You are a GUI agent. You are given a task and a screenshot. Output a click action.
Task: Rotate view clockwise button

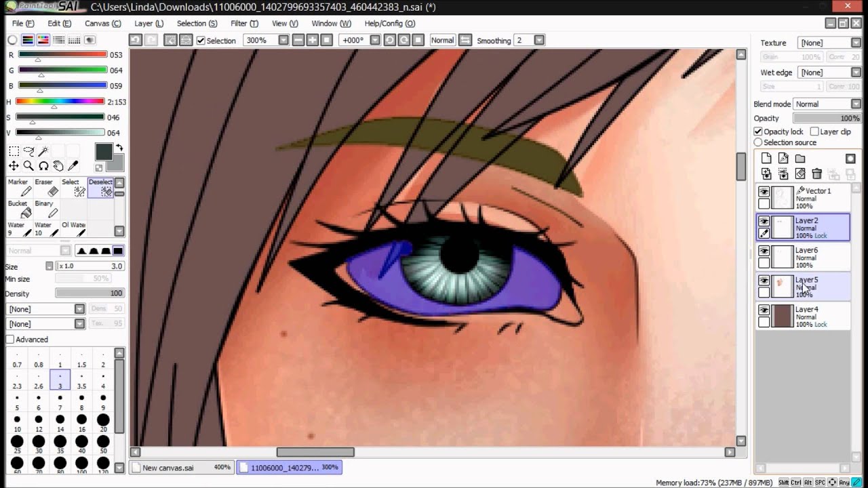pyautogui.click(x=404, y=40)
